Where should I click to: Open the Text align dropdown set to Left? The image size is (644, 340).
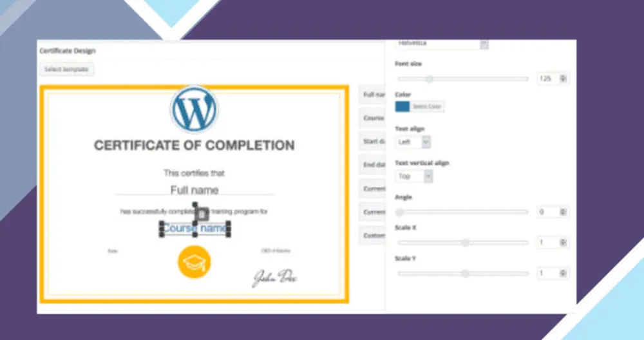tap(413, 142)
